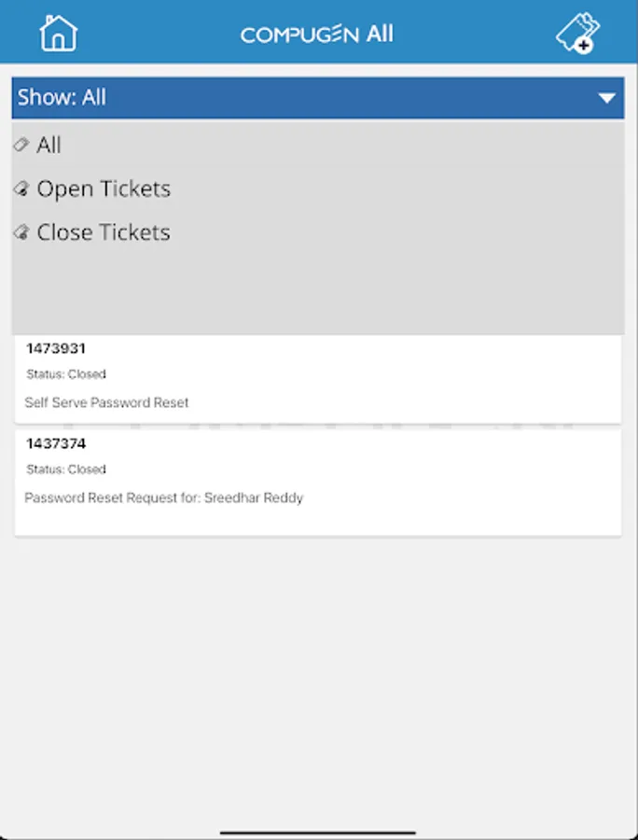638x840 pixels.
Task: Tap the Compugen All header title
Action: point(317,35)
